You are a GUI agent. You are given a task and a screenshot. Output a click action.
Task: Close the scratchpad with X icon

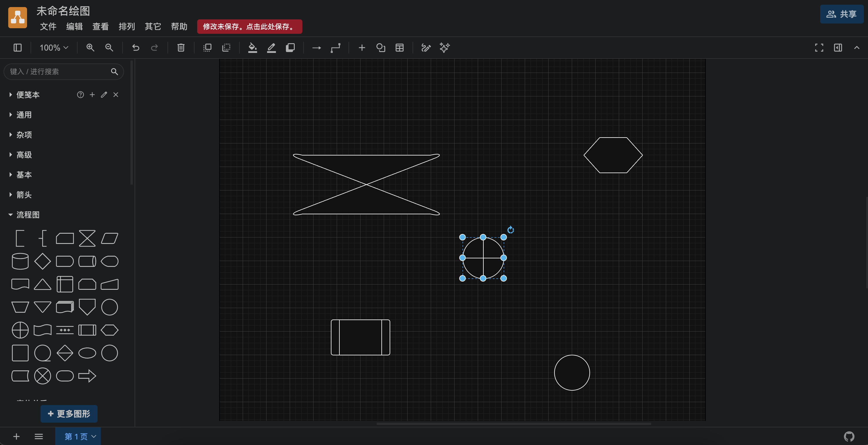(x=116, y=95)
